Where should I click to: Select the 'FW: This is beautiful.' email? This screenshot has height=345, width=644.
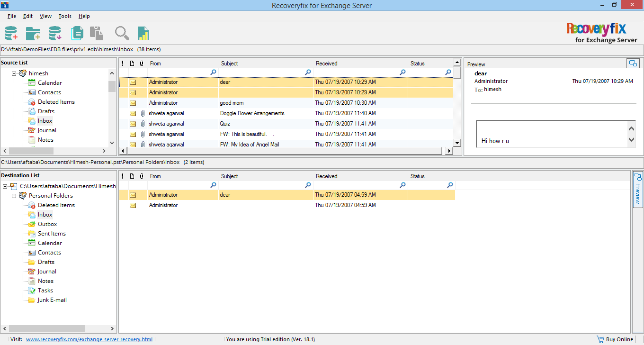(286, 134)
